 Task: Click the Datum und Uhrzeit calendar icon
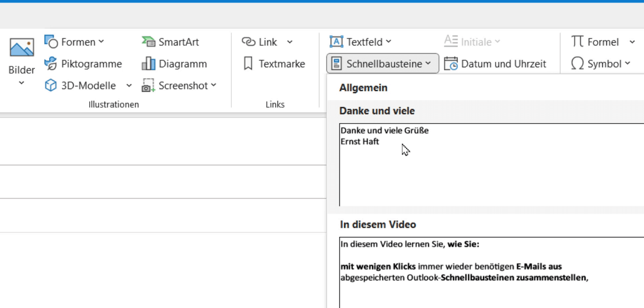point(451,64)
